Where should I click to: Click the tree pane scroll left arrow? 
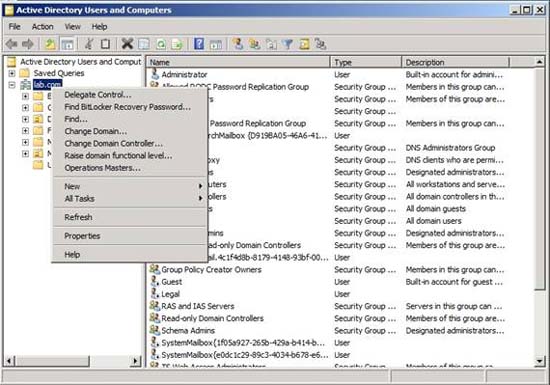[10, 361]
